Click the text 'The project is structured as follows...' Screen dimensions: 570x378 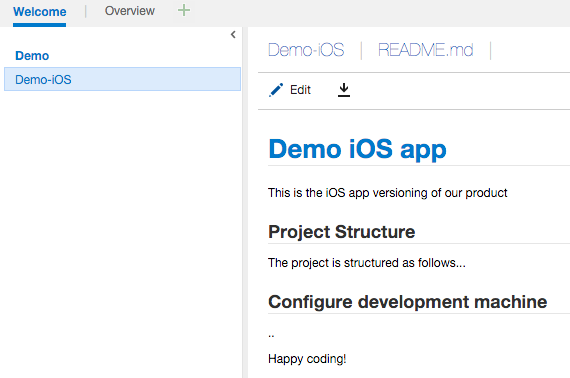tap(367, 263)
